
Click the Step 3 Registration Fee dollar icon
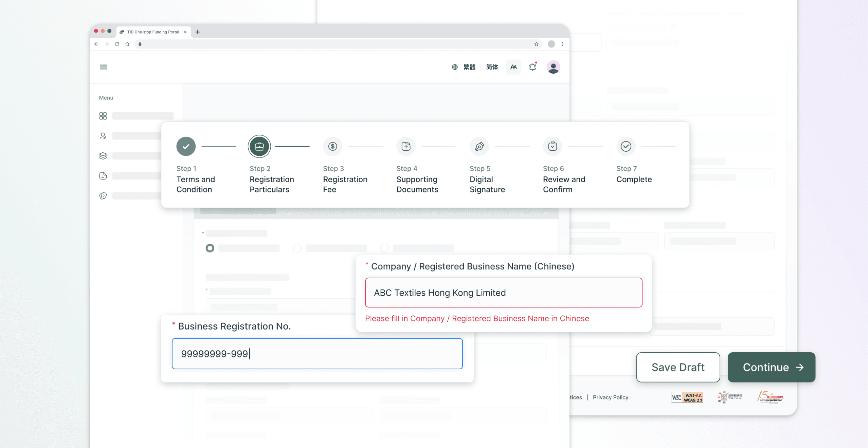point(332,146)
